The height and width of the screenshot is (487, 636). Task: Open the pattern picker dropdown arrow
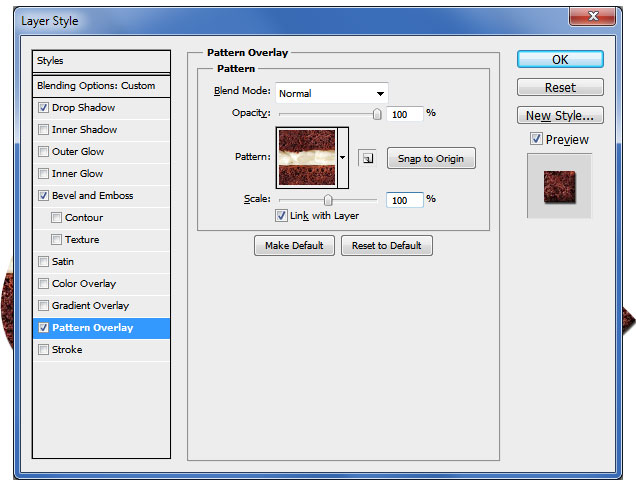(343, 158)
